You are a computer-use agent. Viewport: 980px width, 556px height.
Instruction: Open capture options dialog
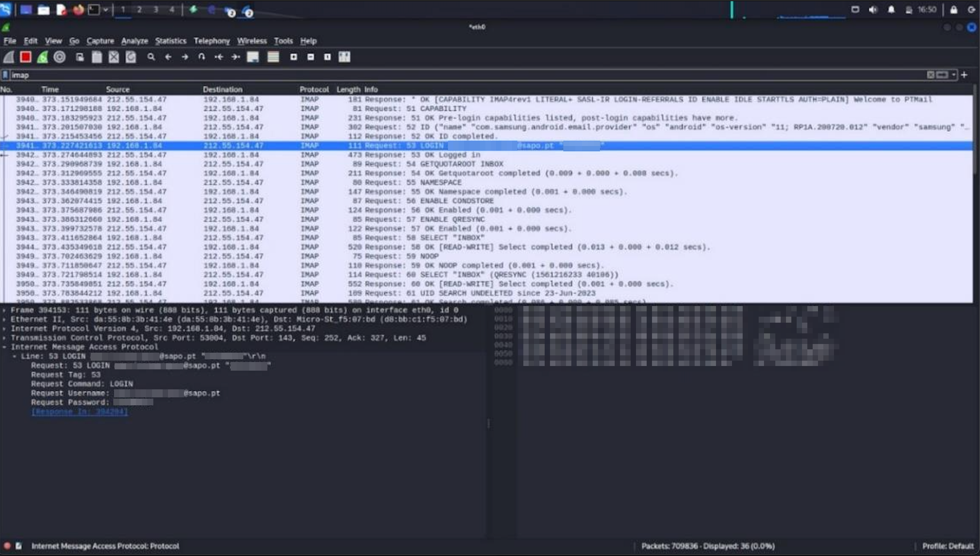(x=59, y=57)
